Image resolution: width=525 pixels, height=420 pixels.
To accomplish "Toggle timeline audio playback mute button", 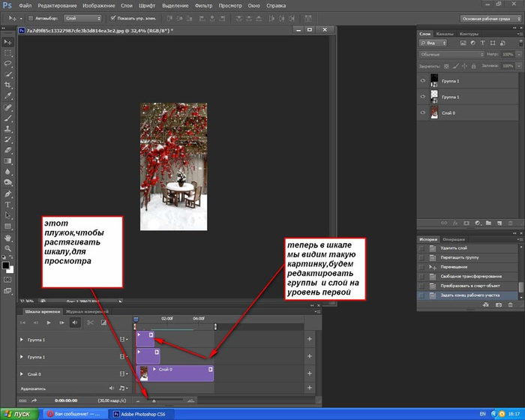I will (x=75, y=322).
